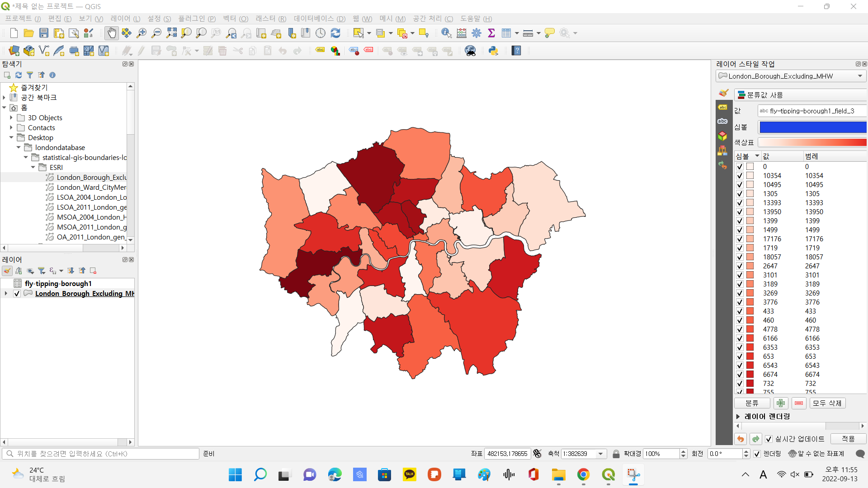The height and width of the screenshot is (488, 868).
Task: Click the Save Project floppy icon
Action: 44,33
